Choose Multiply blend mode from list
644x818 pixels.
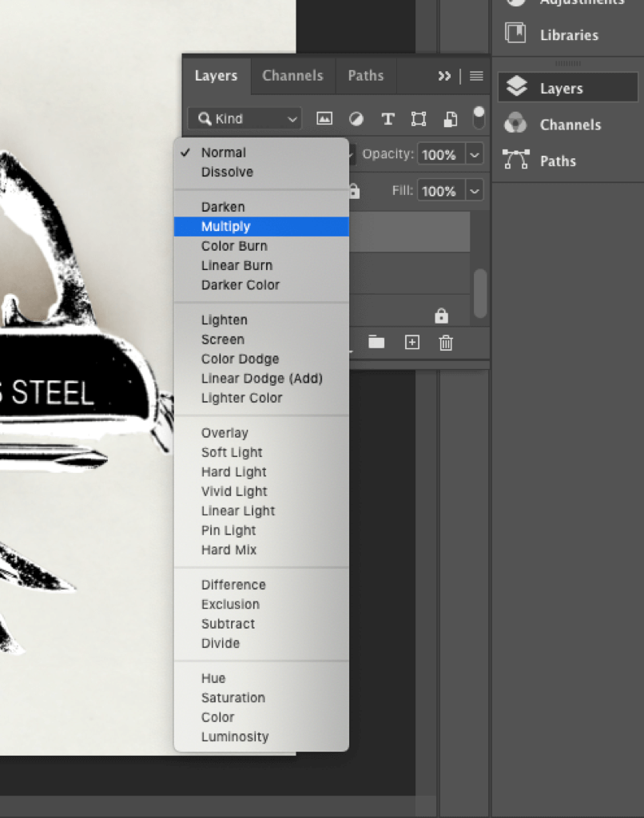(x=226, y=227)
